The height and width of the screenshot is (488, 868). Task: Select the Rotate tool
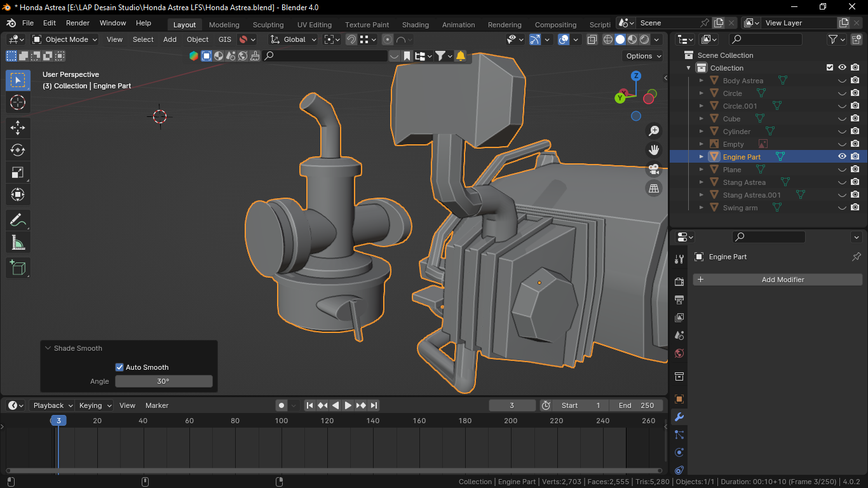tap(18, 150)
